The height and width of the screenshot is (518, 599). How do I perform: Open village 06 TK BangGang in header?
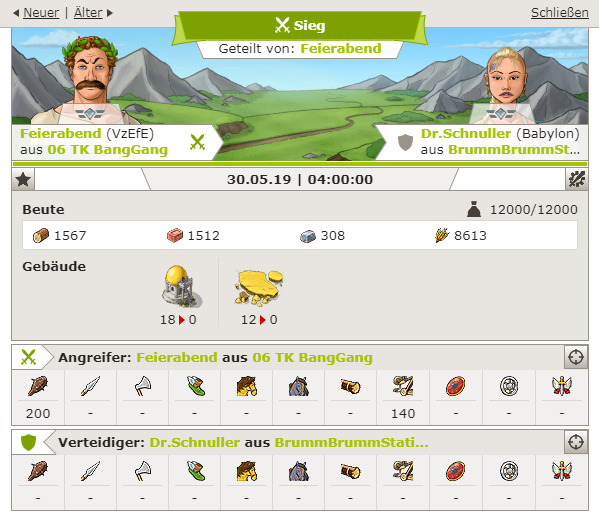(x=108, y=150)
